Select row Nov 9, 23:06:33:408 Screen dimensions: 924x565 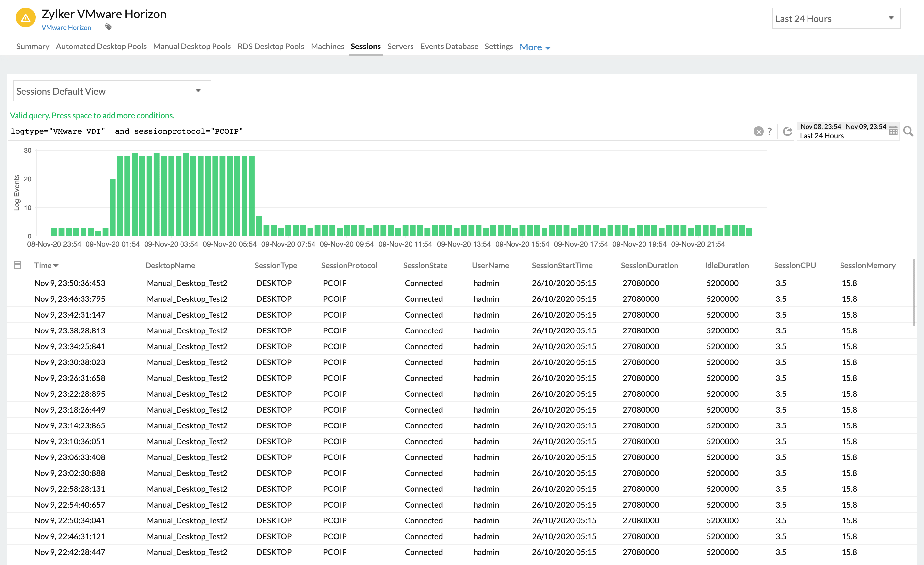462,457
